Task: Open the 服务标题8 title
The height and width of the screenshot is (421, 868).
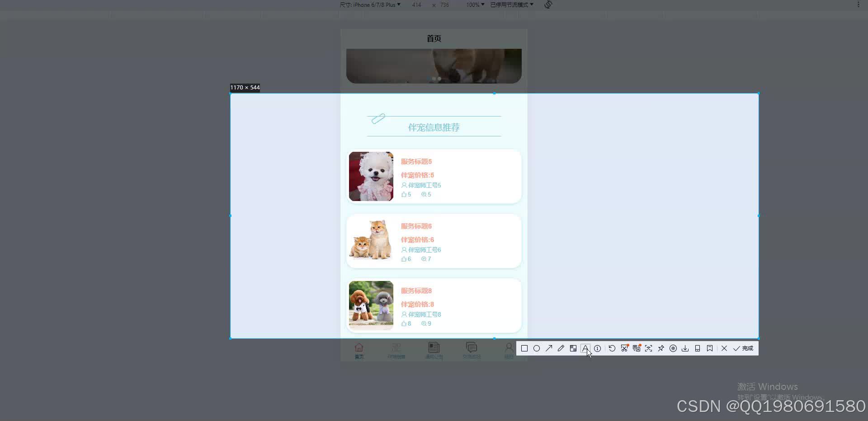Action: (x=416, y=291)
